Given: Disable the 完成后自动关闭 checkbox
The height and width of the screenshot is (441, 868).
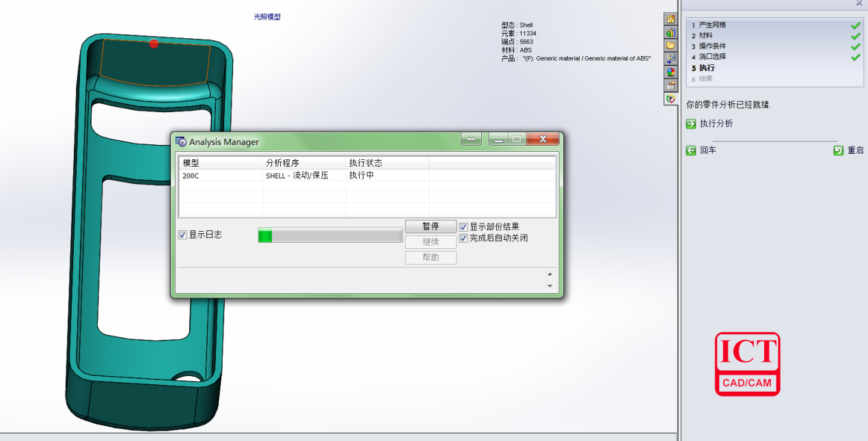Looking at the screenshot, I should coord(463,239).
